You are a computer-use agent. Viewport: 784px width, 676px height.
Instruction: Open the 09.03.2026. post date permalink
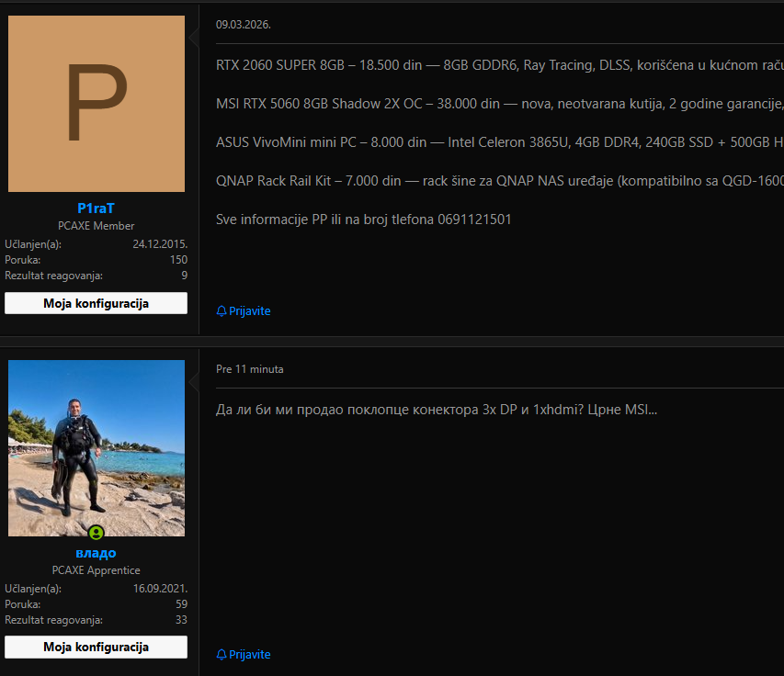point(244,25)
